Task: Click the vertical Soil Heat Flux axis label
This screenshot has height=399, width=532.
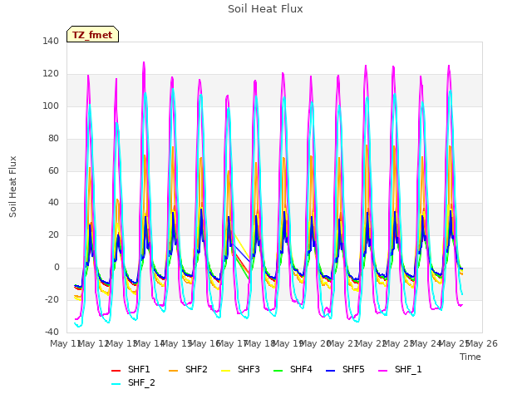Action: coord(12,186)
